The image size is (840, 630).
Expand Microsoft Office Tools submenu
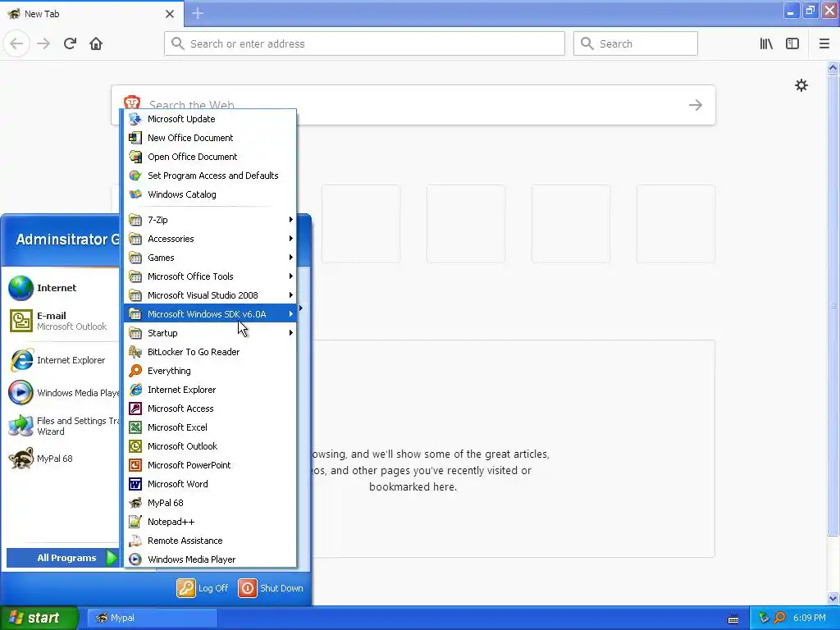pyautogui.click(x=209, y=276)
